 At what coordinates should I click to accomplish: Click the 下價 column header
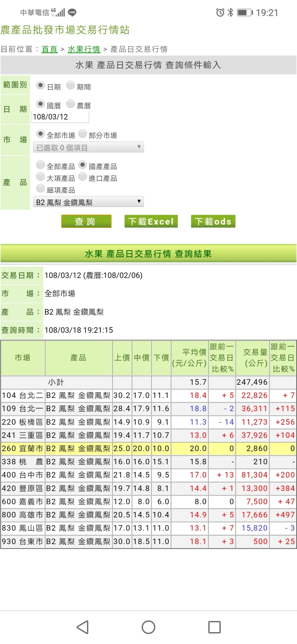(x=161, y=358)
